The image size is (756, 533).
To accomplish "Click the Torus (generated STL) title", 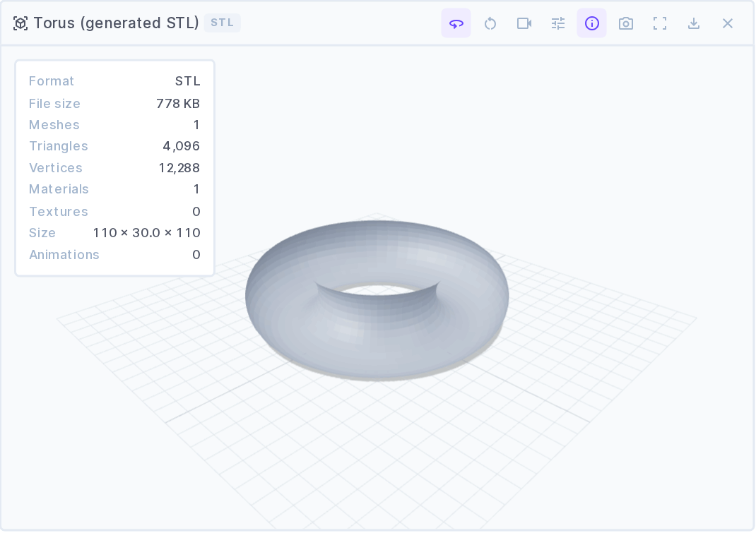I will tap(116, 23).
